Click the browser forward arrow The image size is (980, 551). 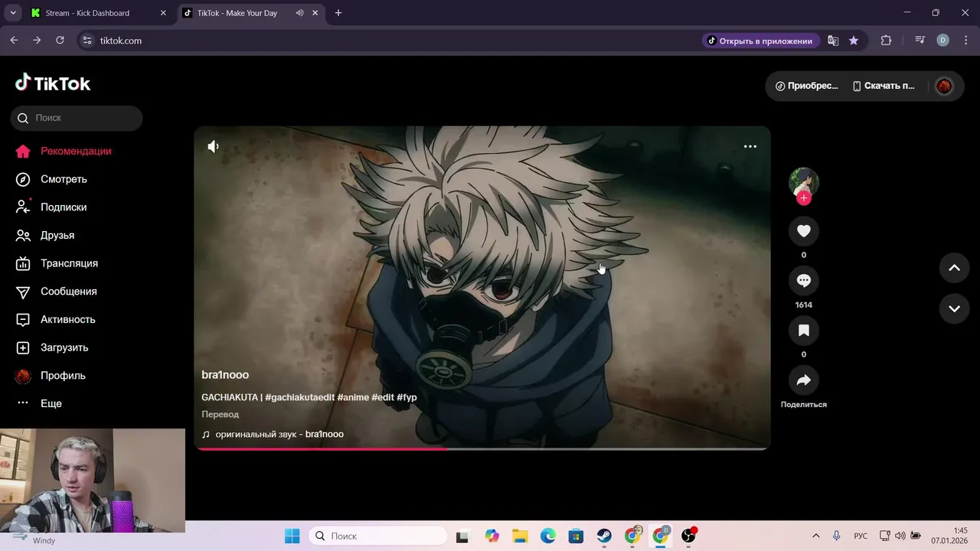[x=37, y=41]
